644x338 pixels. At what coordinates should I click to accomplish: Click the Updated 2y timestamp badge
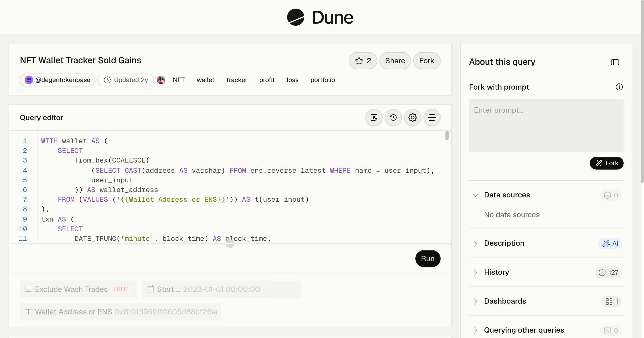tap(126, 80)
